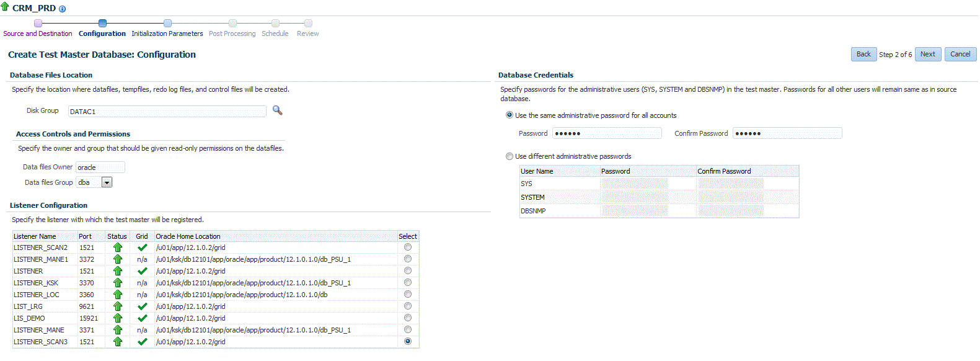The image size is (980, 361).
Task: Click the SYSTEM confirm password cell
Action: coord(731,197)
